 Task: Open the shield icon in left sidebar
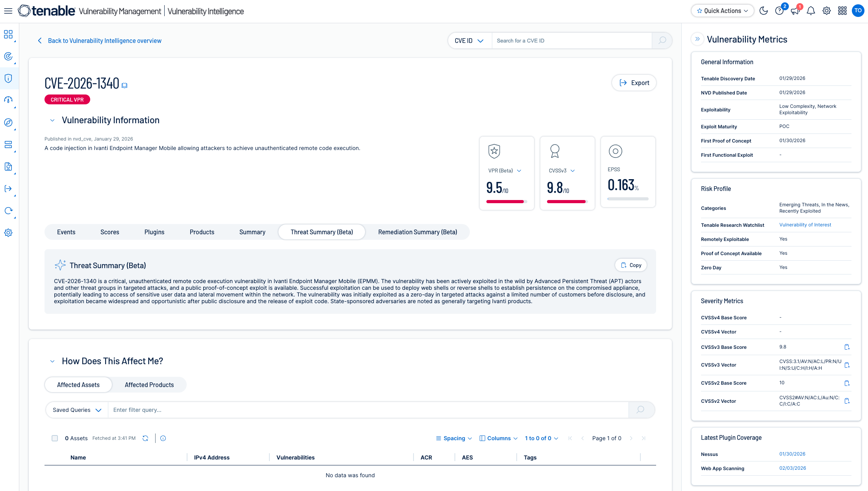tap(8, 78)
